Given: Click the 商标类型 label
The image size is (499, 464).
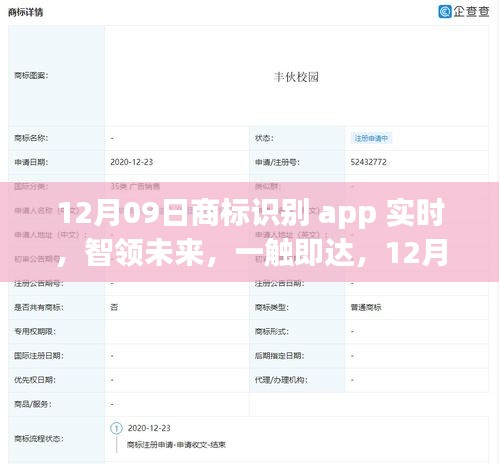Looking at the screenshot, I should point(272,307).
